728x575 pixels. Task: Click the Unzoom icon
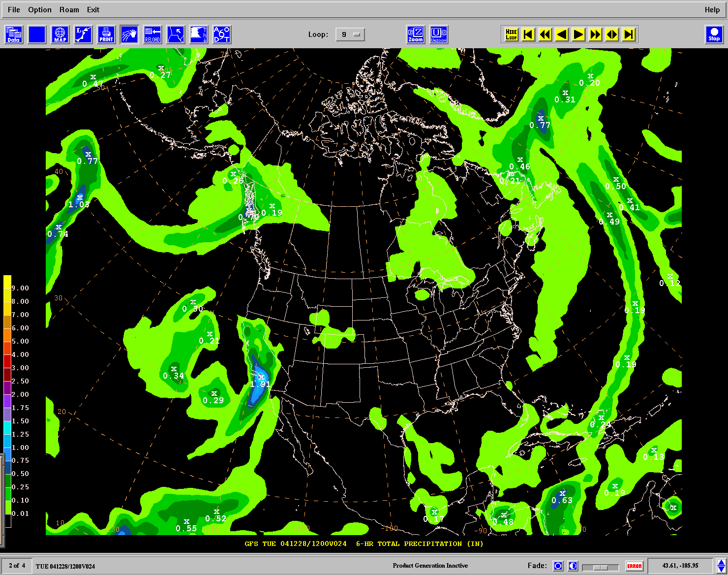439,35
